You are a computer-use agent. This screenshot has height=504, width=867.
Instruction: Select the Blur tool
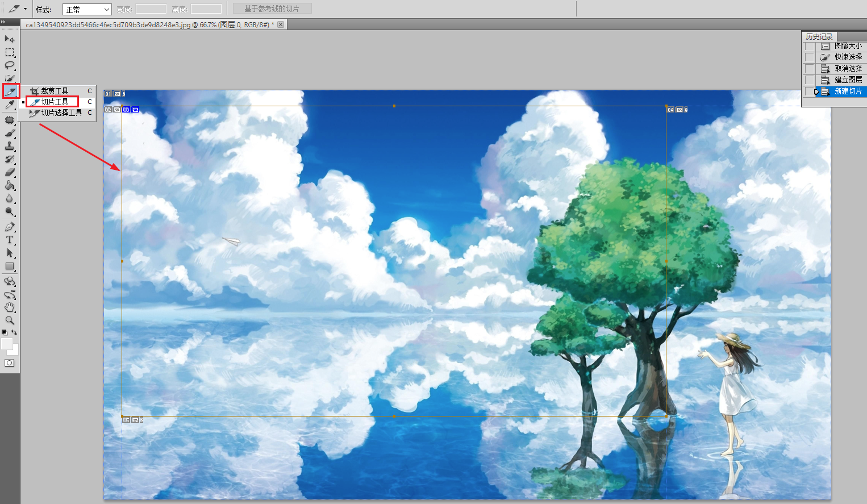[x=10, y=198]
